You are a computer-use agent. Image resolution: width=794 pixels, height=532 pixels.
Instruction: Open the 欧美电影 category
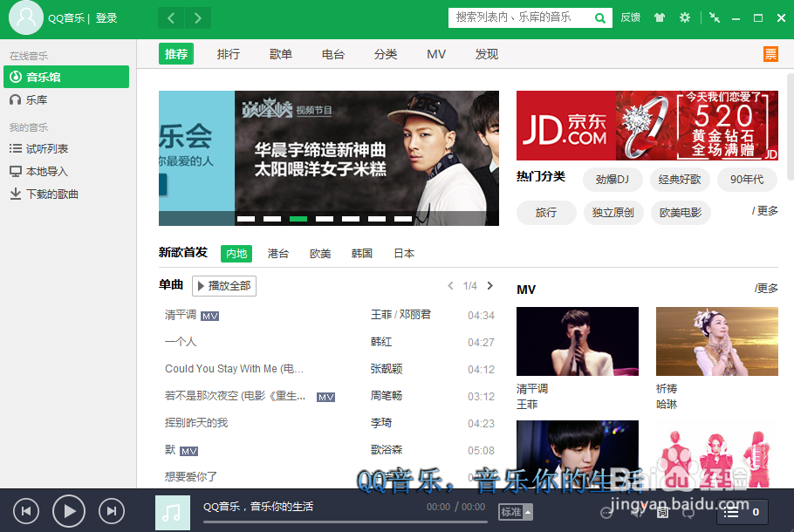pyautogui.click(x=681, y=213)
